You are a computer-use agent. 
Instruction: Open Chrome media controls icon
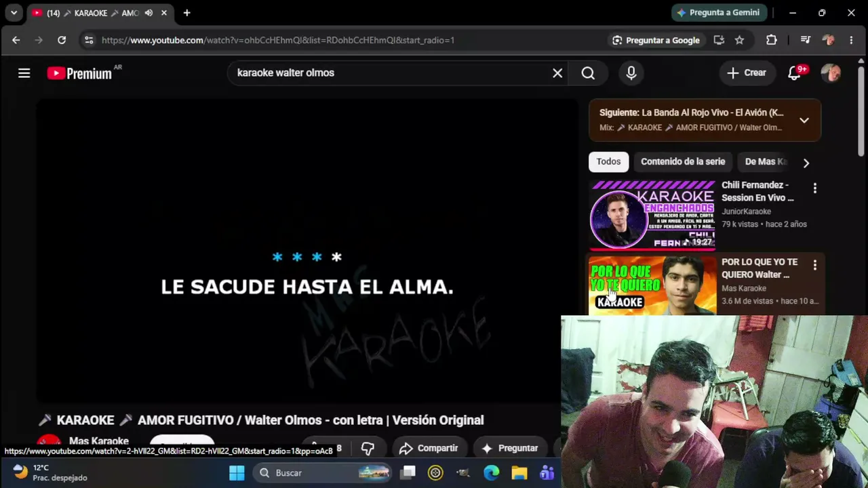(x=805, y=40)
